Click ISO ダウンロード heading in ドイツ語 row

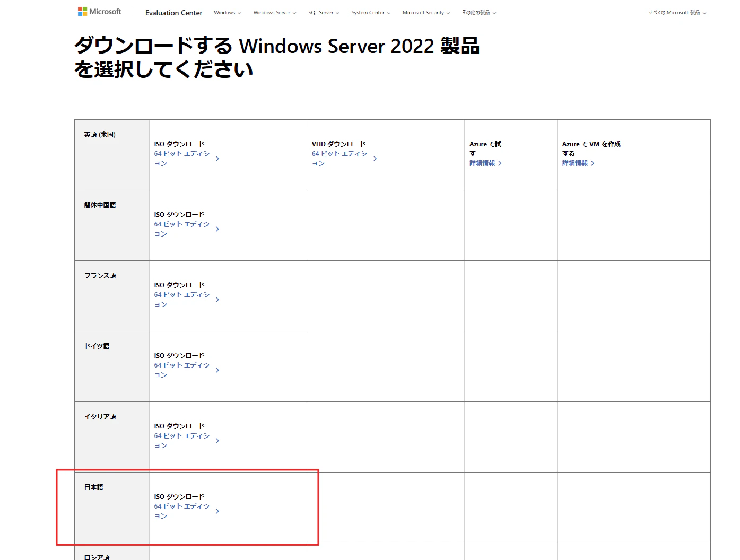(179, 356)
